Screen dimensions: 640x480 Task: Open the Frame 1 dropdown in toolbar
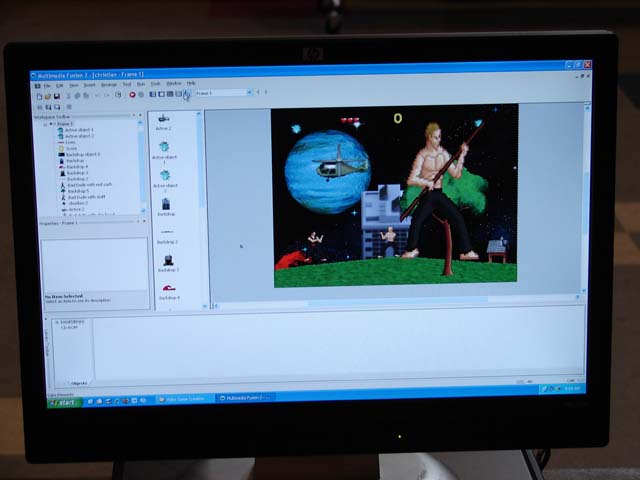point(248,93)
